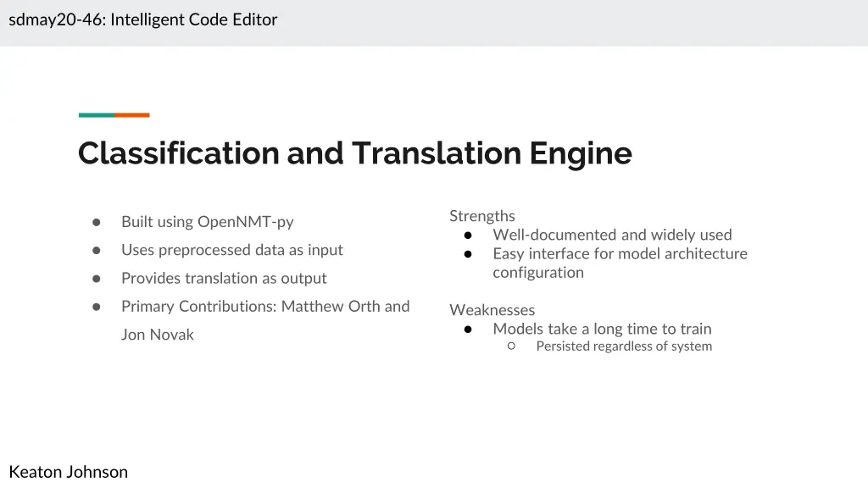Image resolution: width=868 pixels, height=488 pixels.
Task: Click the hollow sub-bullet beside "Persisted regardless of system"
Action: pos(512,347)
